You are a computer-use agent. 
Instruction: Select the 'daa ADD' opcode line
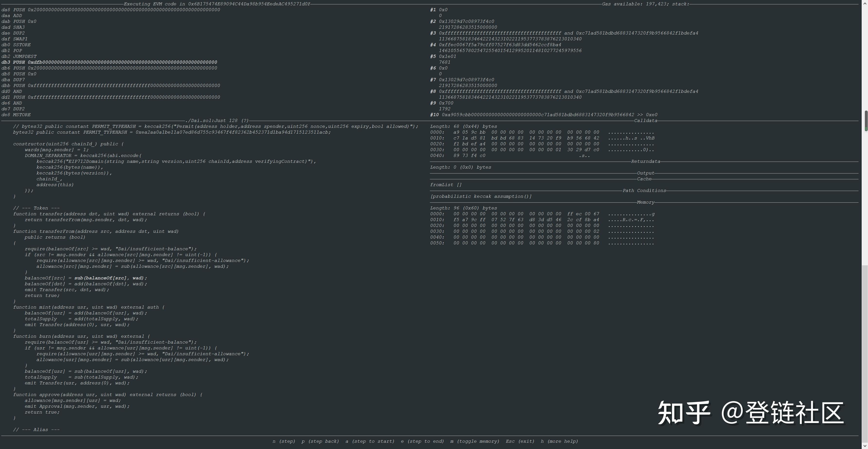pyautogui.click(x=12, y=16)
